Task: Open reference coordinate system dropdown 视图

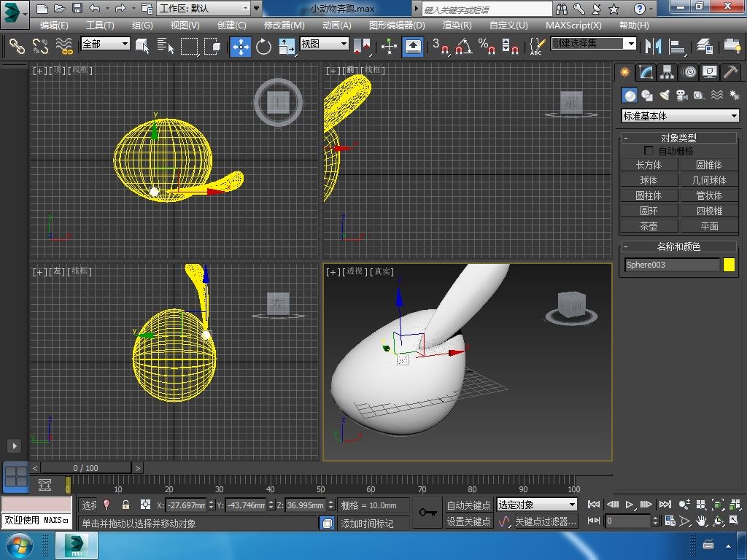Action: (x=324, y=44)
